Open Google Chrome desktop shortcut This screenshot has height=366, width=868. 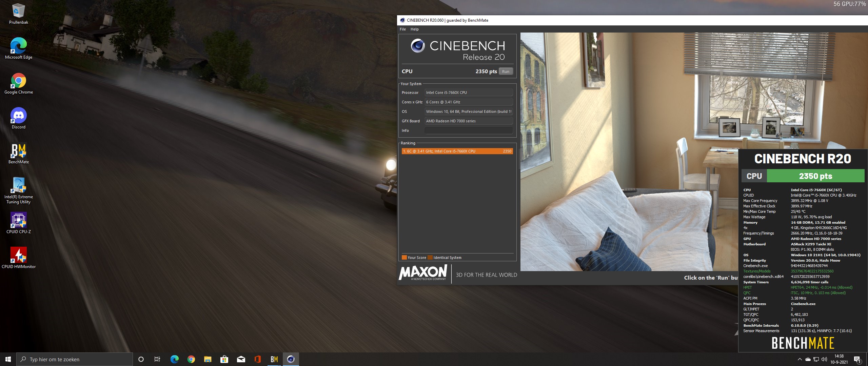tap(18, 84)
